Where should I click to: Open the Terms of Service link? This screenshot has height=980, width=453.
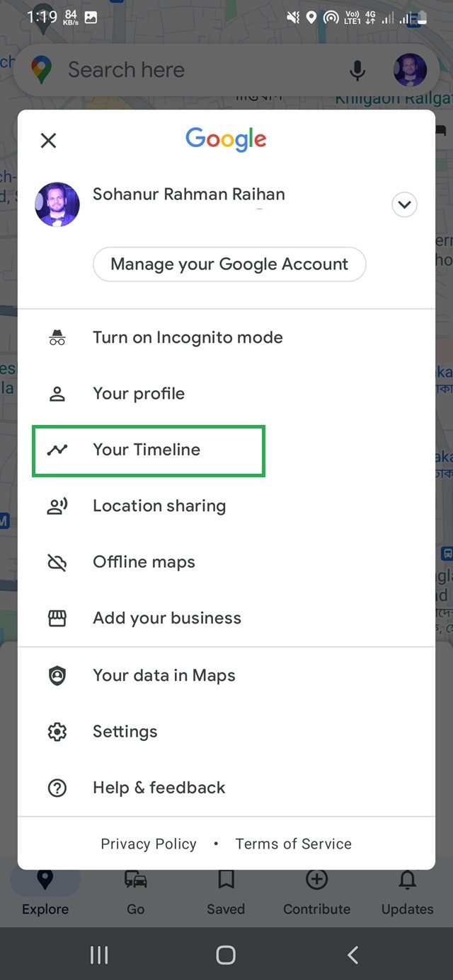coord(293,844)
